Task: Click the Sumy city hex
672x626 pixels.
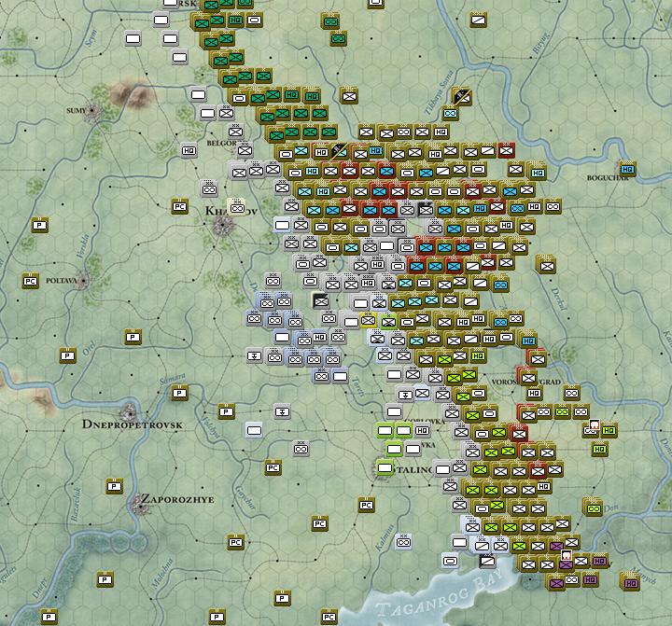Action: click(92, 112)
